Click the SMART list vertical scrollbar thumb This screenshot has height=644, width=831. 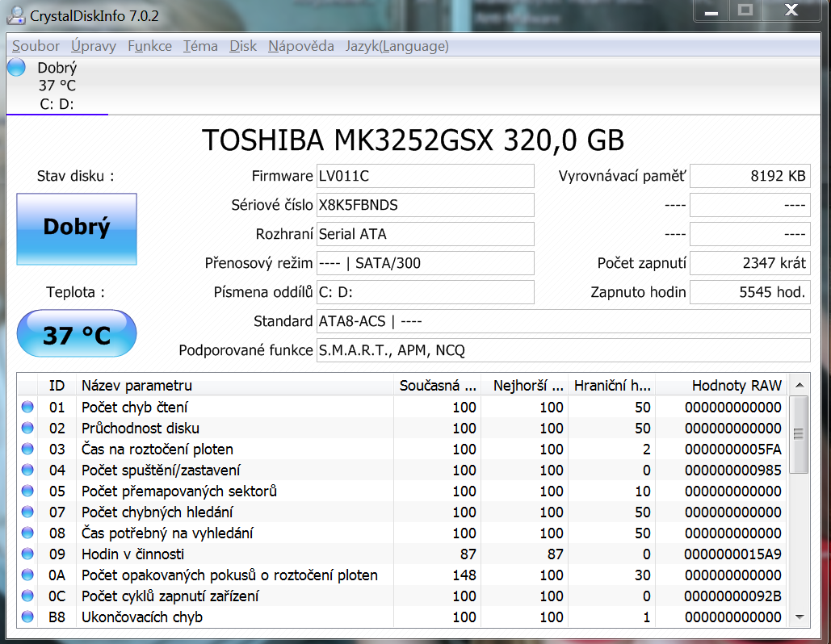799,434
